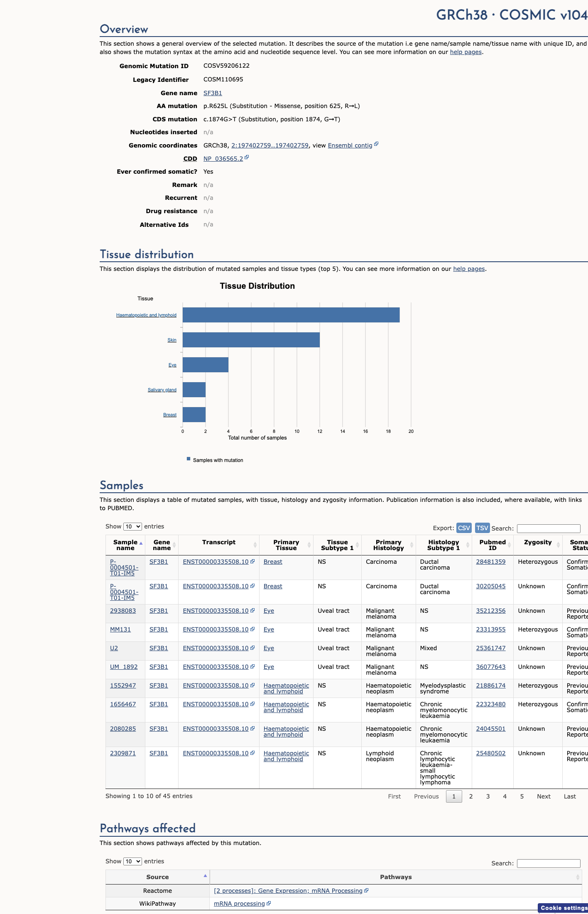Click the sort arrows in Pubmed ID header

pyautogui.click(x=509, y=545)
